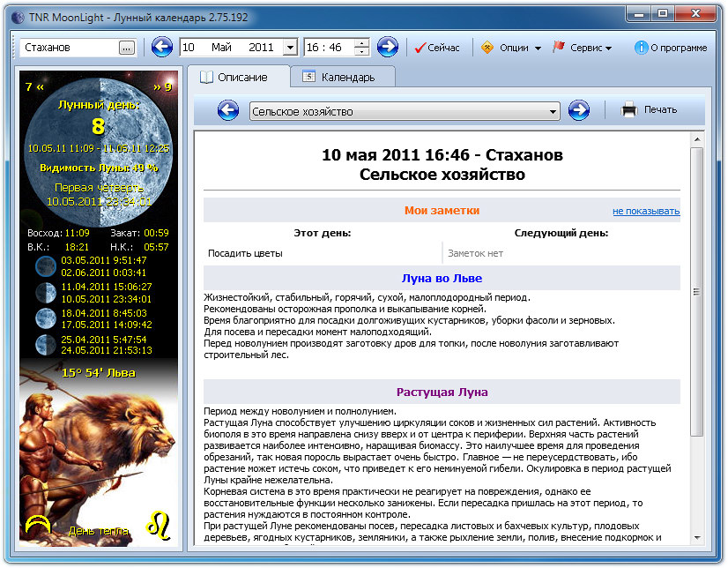Viewport: 728px width, 568px height.
Task: Click the date 18.04.2011 8:45:03
Action: click(104, 313)
